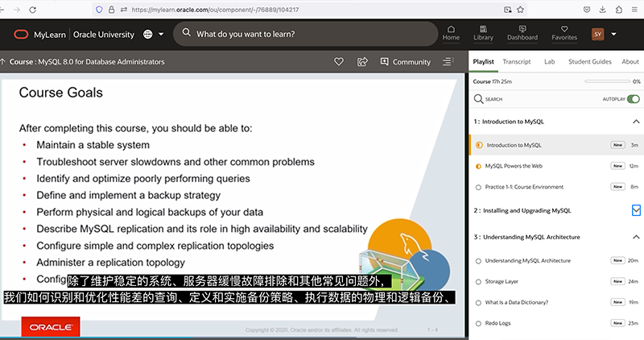The image size is (644, 340).
Task: Expand Installing and Upgrading MySQL section
Action: (x=635, y=210)
